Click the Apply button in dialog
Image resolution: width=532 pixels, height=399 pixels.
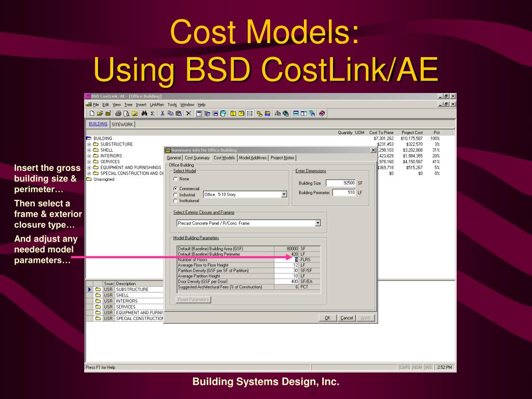coord(365,318)
